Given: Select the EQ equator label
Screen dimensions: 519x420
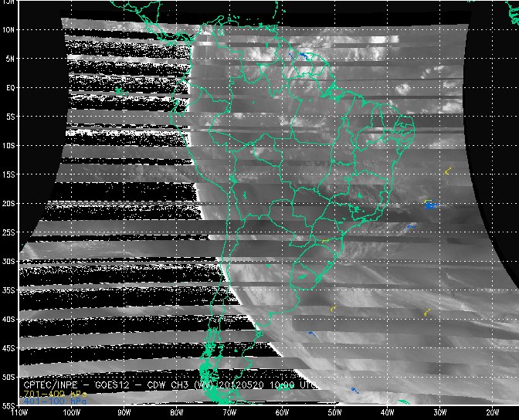Looking at the screenshot, I should (x=10, y=88).
